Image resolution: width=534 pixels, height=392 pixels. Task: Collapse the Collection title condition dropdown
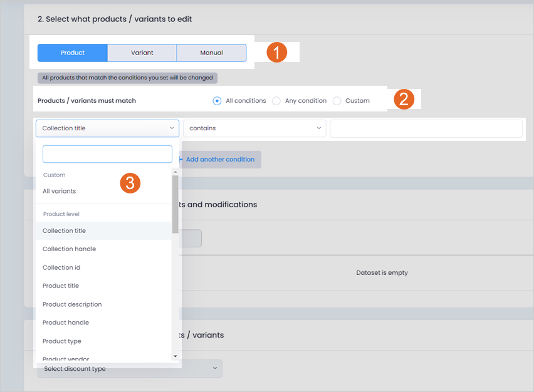click(107, 128)
